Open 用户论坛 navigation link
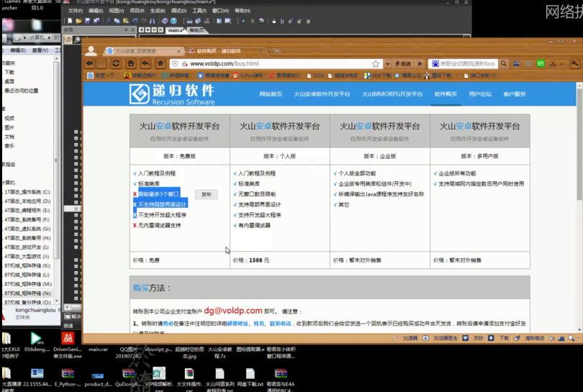 [480, 94]
